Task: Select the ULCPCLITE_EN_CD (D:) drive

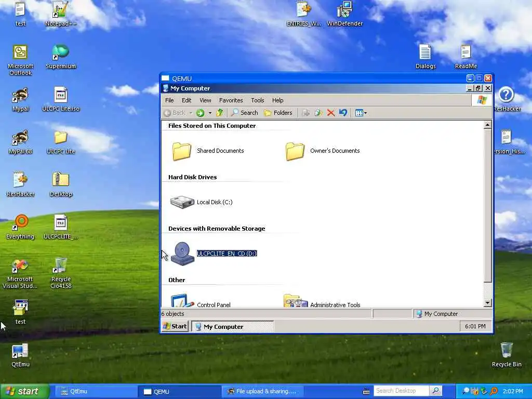Action: (214, 254)
